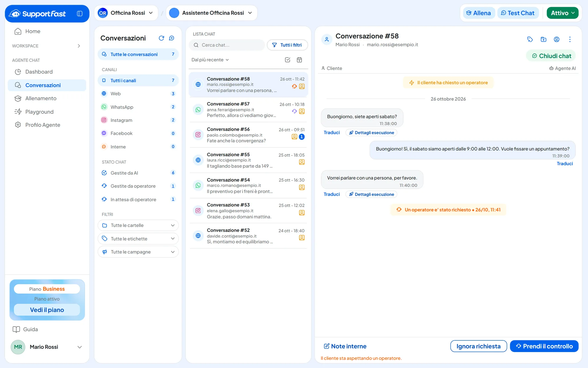Open the Attivo status dropdown
588x368 pixels.
click(x=562, y=13)
